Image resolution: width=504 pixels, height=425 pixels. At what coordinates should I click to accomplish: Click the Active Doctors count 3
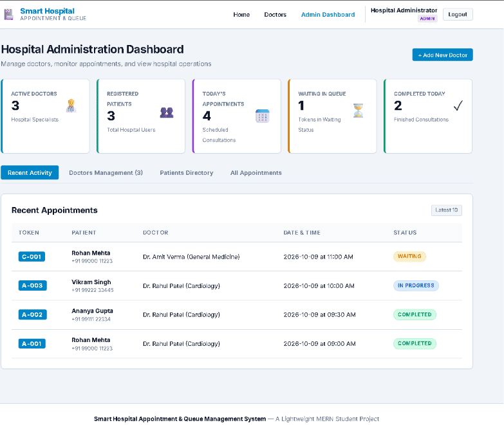15,105
